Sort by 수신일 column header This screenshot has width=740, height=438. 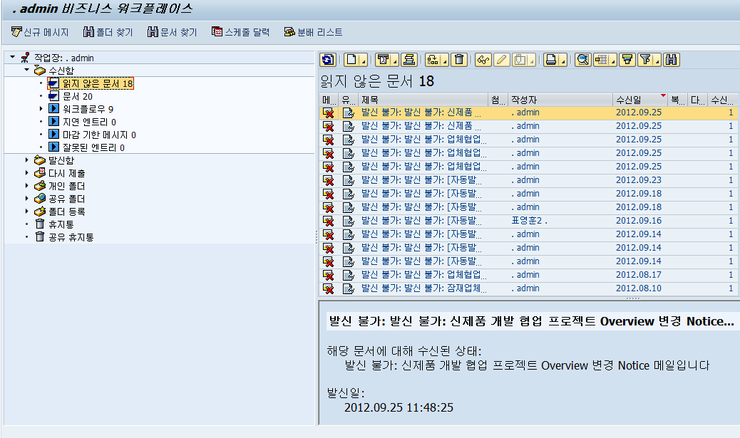click(x=629, y=100)
